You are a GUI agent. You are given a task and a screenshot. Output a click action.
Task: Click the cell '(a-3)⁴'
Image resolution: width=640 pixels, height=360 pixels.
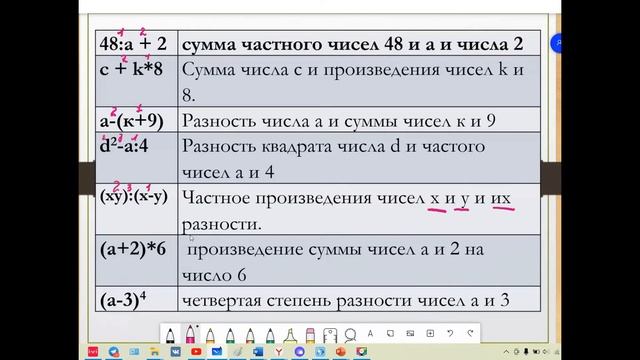pyautogui.click(x=137, y=299)
